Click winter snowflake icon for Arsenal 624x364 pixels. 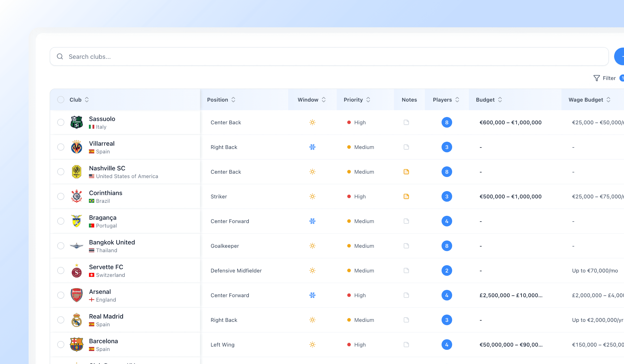click(x=312, y=295)
